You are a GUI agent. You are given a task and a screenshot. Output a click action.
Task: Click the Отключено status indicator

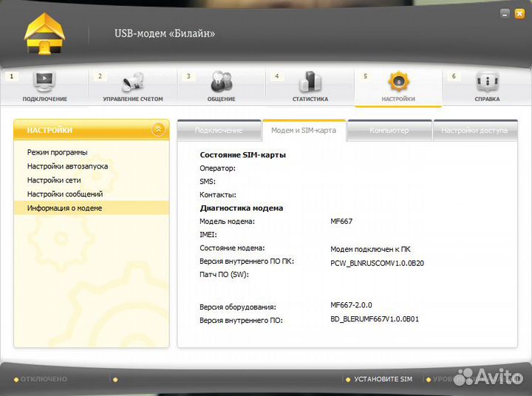coord(41,379)
